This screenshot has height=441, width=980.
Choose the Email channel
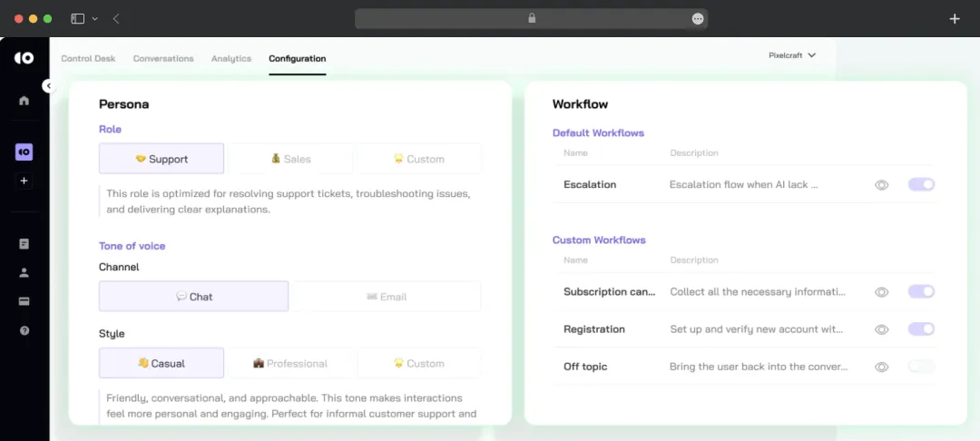[387, 296]
